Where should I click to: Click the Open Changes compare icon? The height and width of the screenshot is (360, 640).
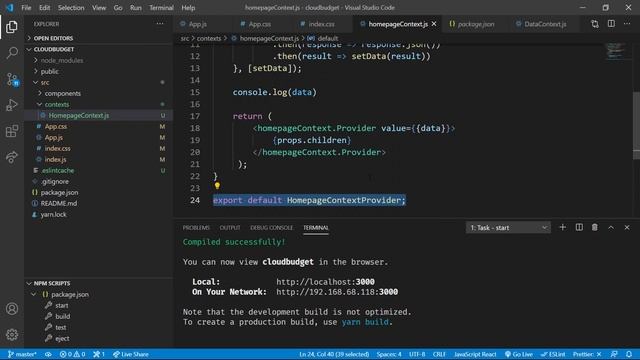[x=595, y=24]
